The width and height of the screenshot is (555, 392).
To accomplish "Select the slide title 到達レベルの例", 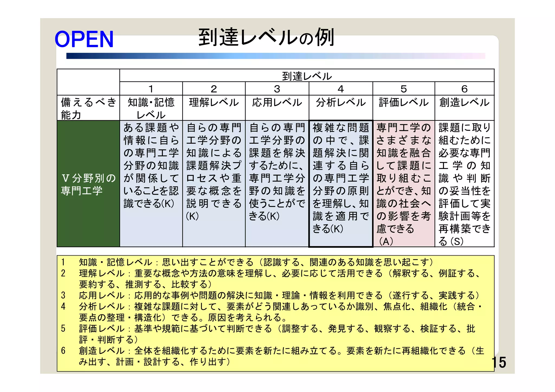I will click(267, 37).
